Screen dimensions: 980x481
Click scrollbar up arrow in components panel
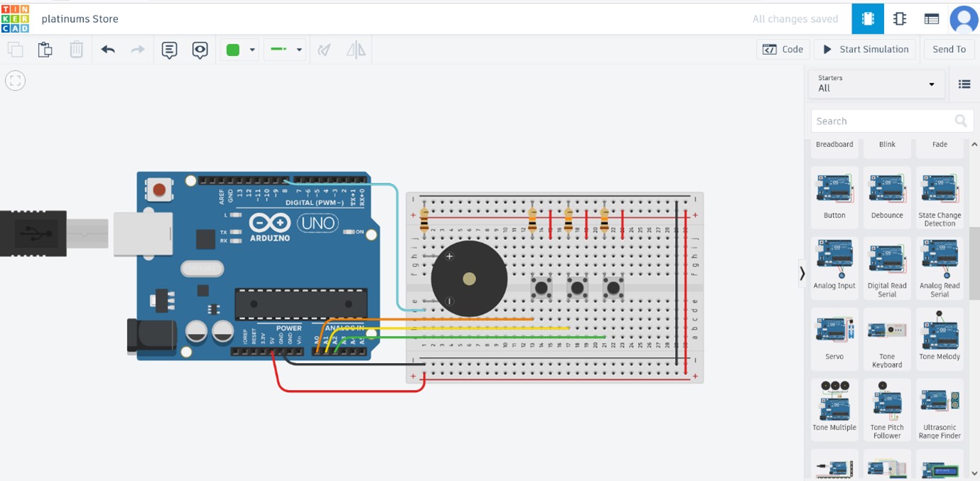click(x=974, y=145)
